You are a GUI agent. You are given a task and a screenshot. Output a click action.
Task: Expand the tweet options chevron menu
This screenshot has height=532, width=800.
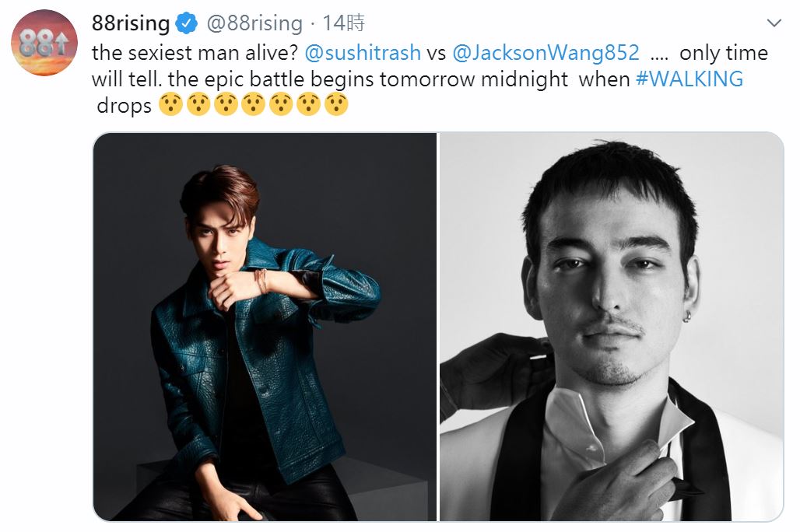[x=774, y=23]
